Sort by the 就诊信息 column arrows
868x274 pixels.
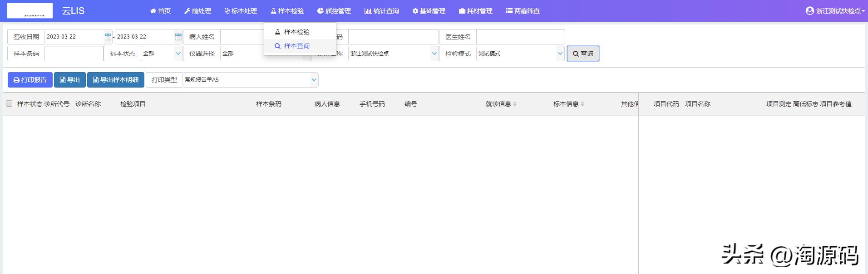[515, 104]
